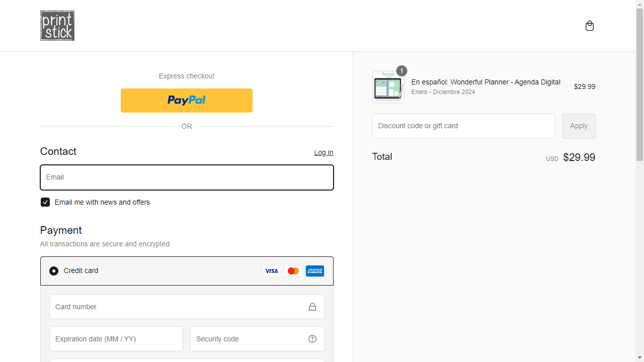Click the American Express logo
Viewport: 644px width, 362px height.
coord(315,271)
